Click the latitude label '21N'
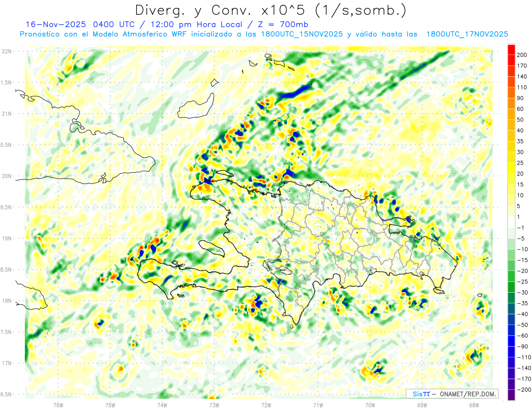 tap(7, 114)
